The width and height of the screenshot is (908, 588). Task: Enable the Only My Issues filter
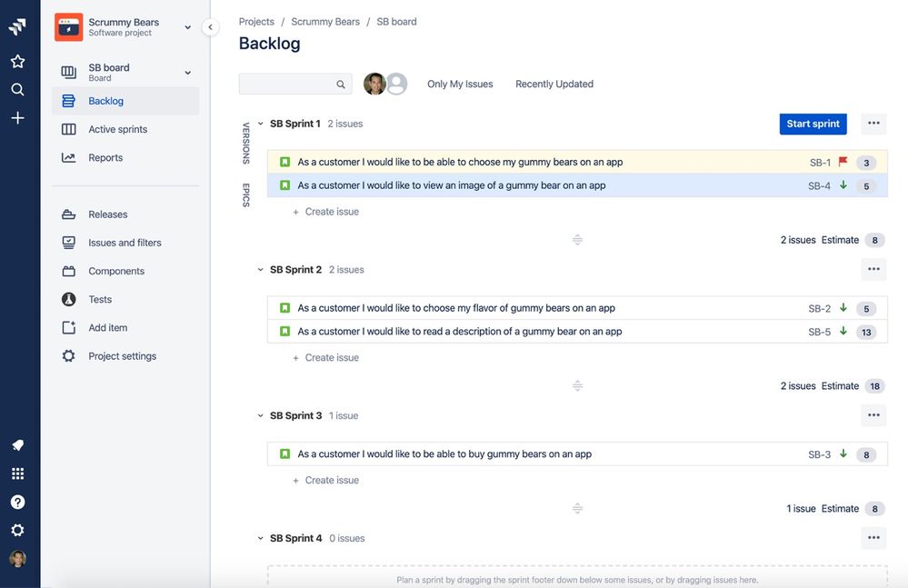click(459, 84)
